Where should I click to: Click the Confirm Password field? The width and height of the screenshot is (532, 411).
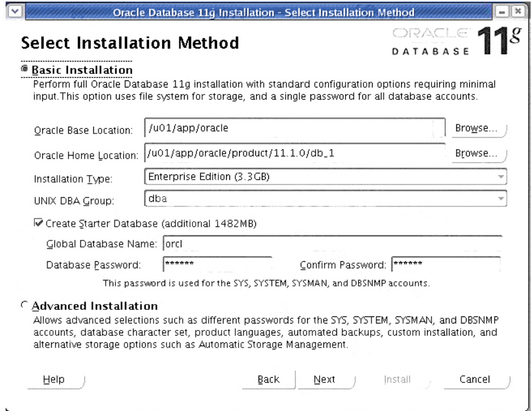[x=446, y=264]
